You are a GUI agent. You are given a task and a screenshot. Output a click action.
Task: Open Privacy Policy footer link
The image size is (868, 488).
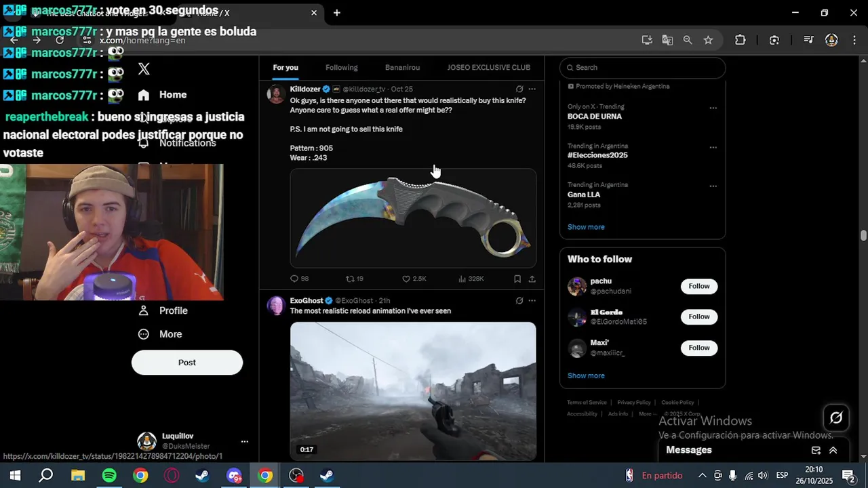[x=634, y=403]
